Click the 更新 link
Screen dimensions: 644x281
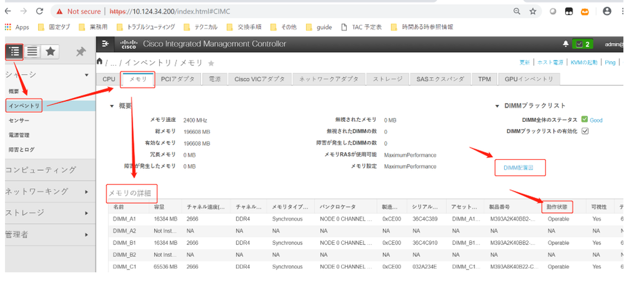click(525, 63)
